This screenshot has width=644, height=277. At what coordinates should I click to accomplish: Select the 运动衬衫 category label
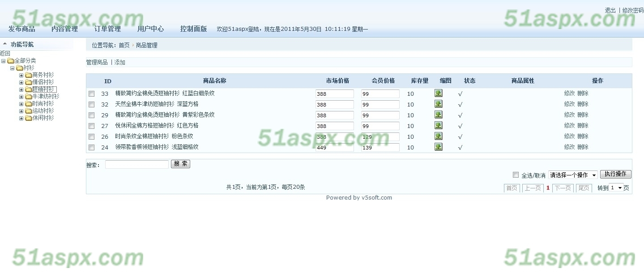click(43, 111)
